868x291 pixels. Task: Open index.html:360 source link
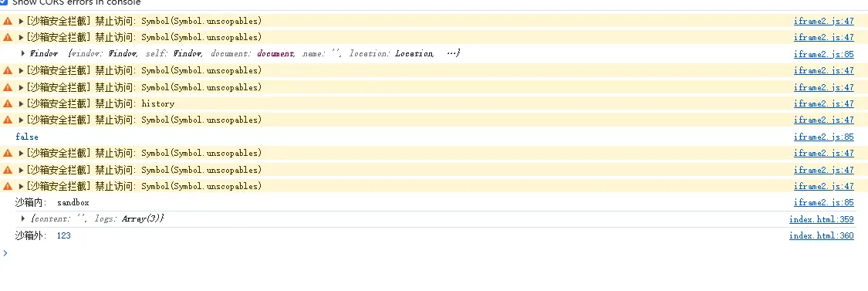pos(822,235)
